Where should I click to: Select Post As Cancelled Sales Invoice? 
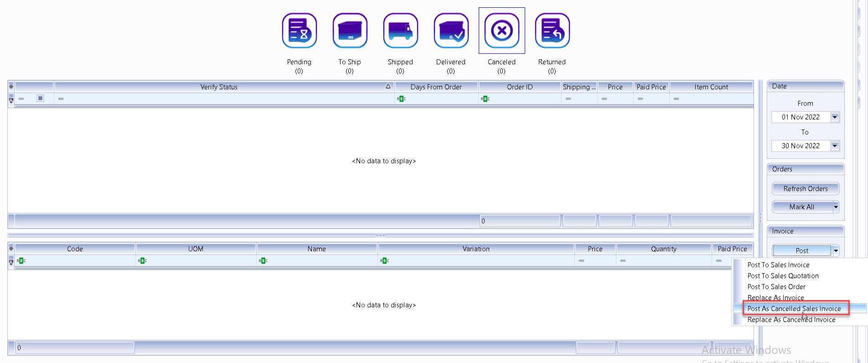(x=794, y=309)
